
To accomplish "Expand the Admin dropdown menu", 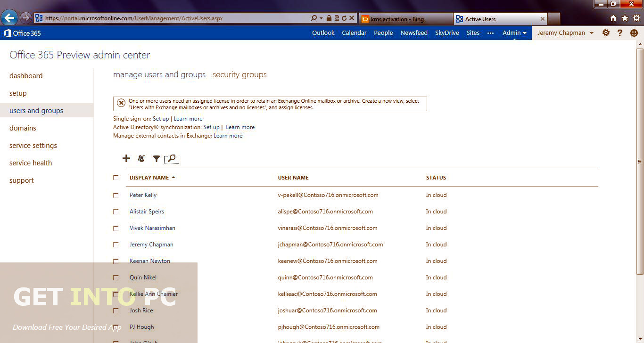I will click(514, 33).
